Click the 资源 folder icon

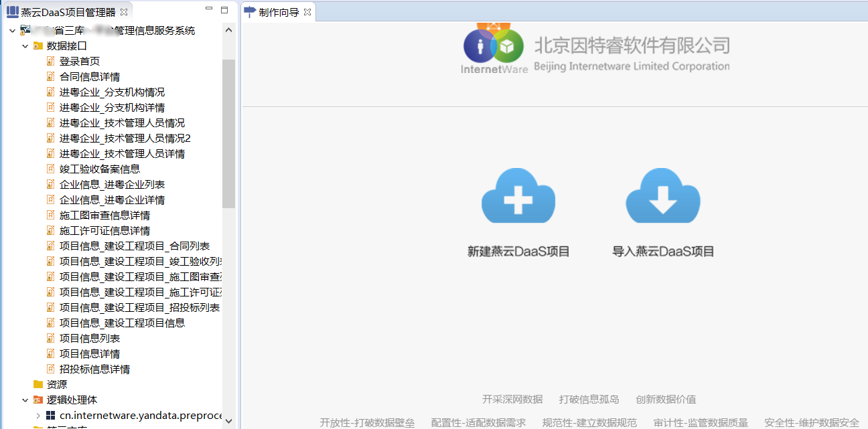point(38,384)
